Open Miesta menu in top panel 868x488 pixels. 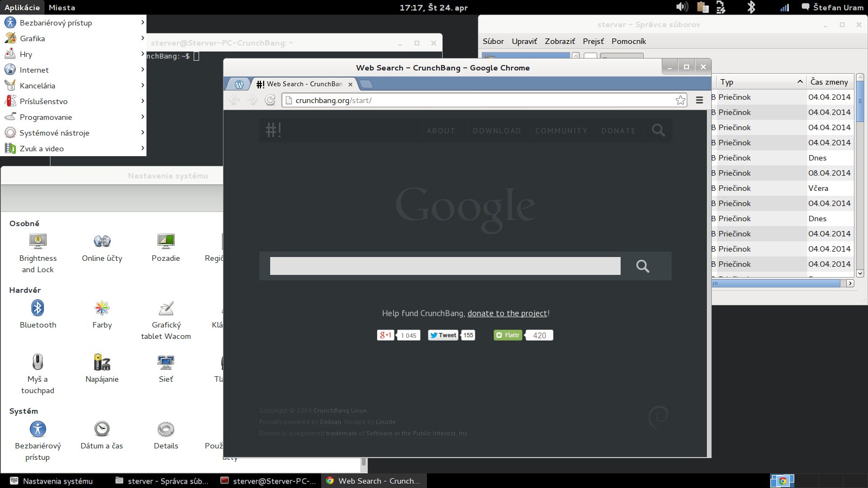point(62,8)
